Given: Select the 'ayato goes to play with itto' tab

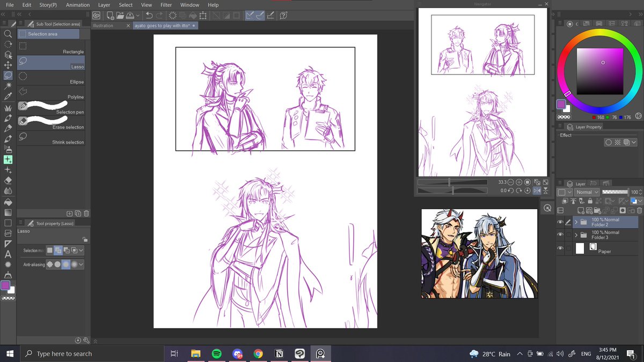Looking at the screenshot, I should coord(166,25).
